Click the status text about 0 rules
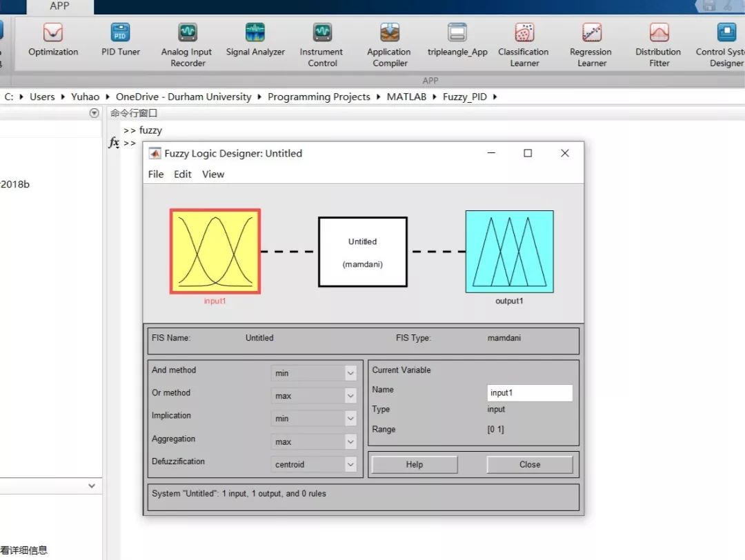The width and height of the screenshot is (745, 560). click(x=239, y=494)
